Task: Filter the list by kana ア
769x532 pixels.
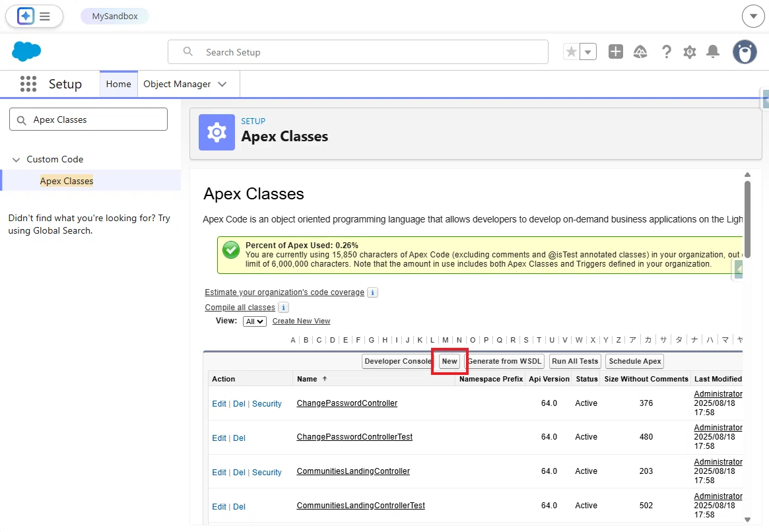Action: coord(632,340)
